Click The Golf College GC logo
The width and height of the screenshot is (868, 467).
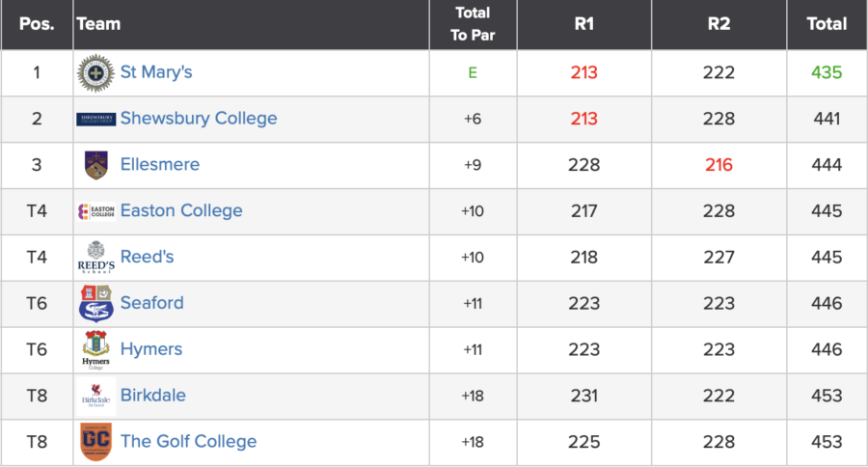pos(95,441)
